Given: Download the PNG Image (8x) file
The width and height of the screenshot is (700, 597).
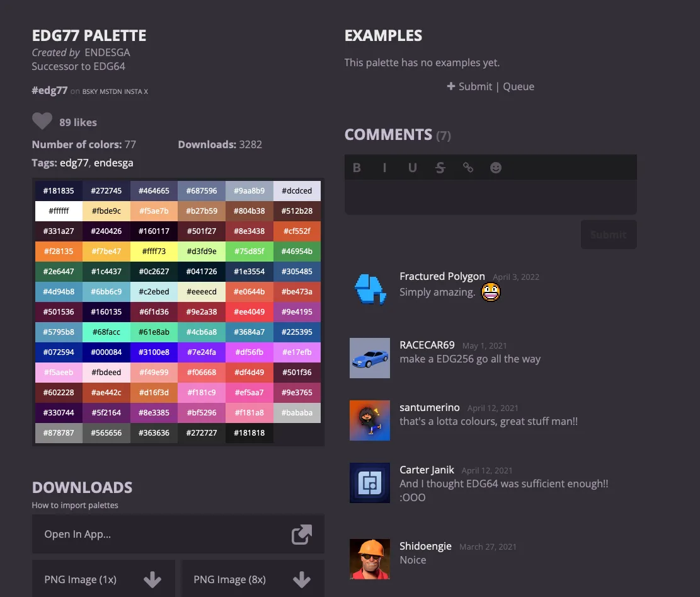Looking at the screenshot, I should click(x=253, y=579).
